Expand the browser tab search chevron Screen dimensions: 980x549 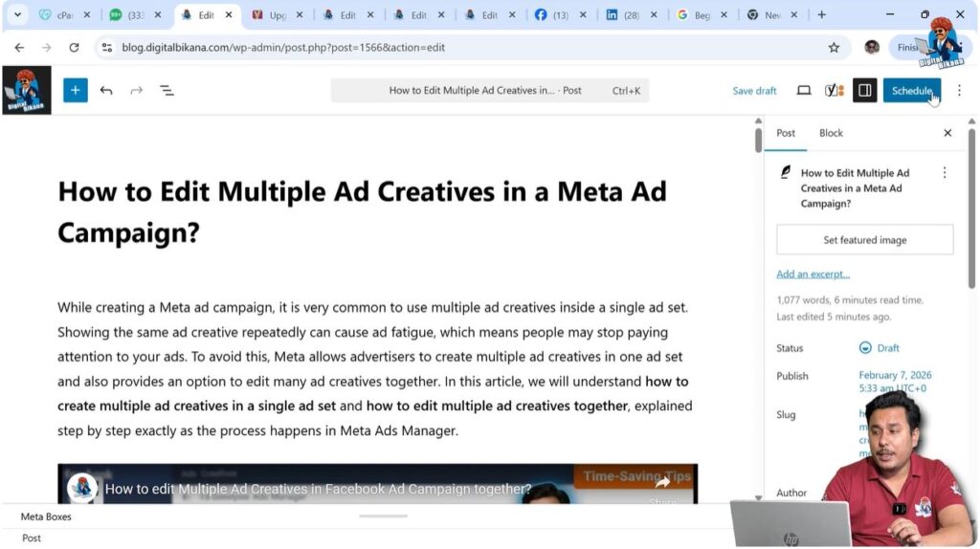coord(17,14)
